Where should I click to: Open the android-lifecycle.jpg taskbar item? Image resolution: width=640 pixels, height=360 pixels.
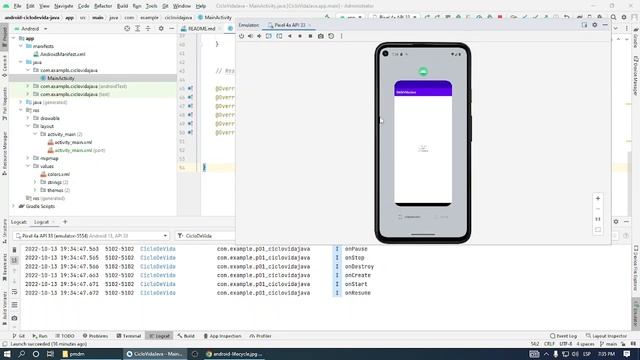(x=234, y=354)
